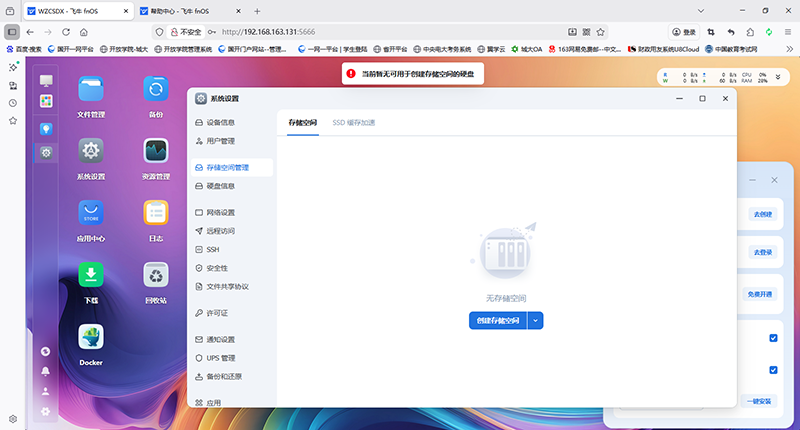
Task: Open the Docker desktop app icon
Action: pos(91,337)
